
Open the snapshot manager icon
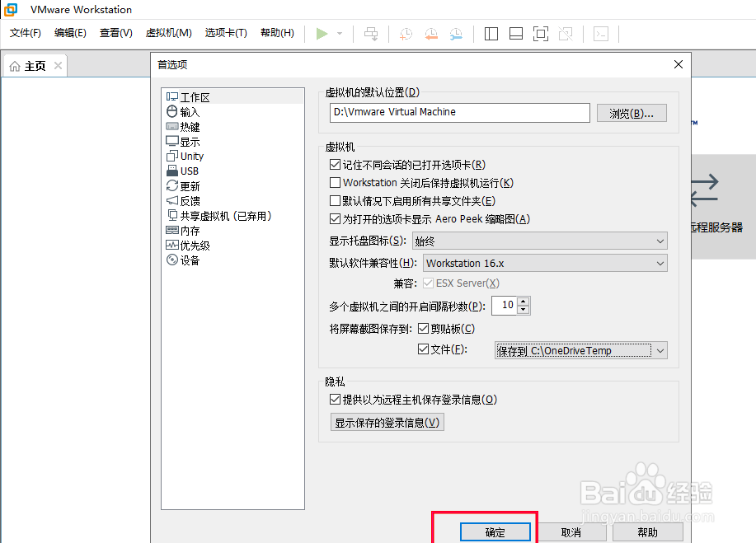(456, 33)
